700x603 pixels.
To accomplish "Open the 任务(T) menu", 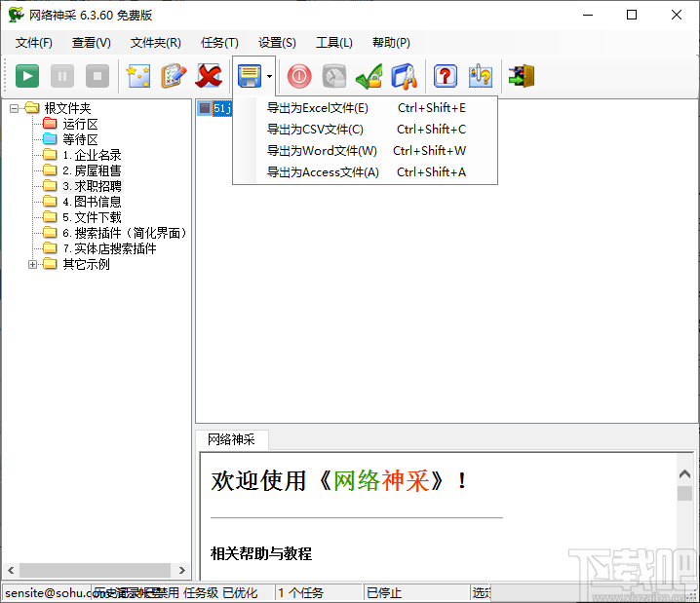I will coord(219,43).
